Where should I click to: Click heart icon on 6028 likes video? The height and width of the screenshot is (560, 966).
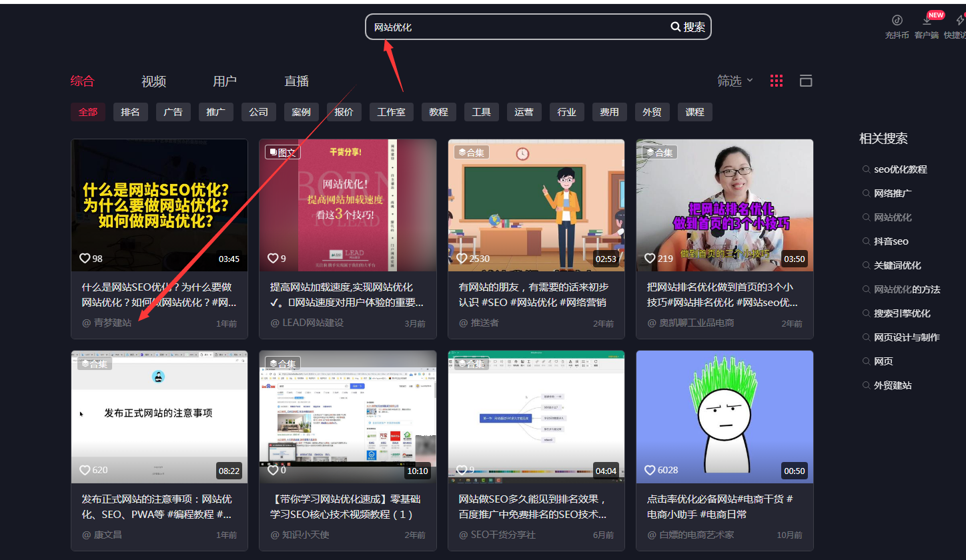650,470
